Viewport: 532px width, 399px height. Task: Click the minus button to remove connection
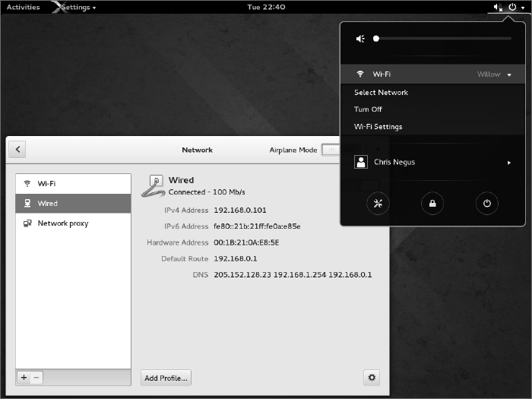(37, 377)
